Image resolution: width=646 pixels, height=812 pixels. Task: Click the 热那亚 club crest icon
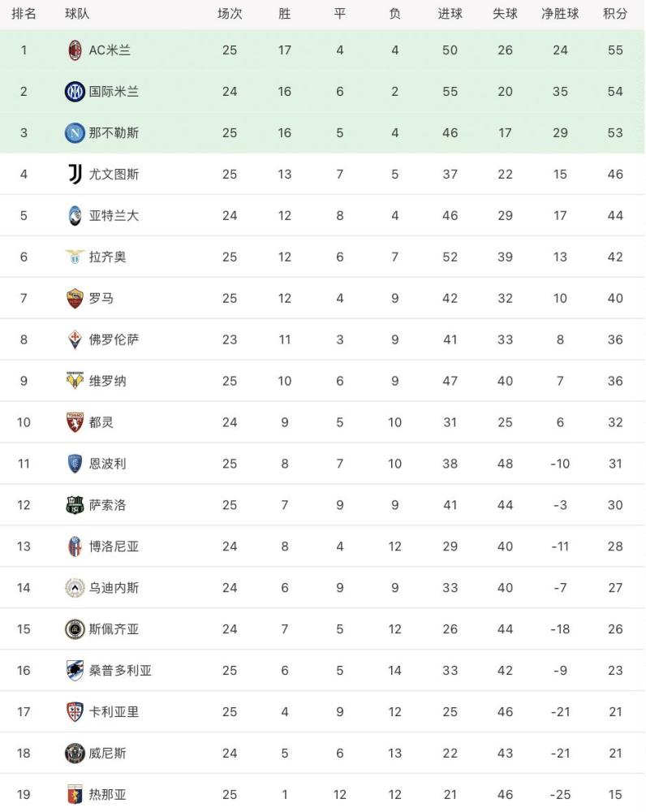point(75,794)
